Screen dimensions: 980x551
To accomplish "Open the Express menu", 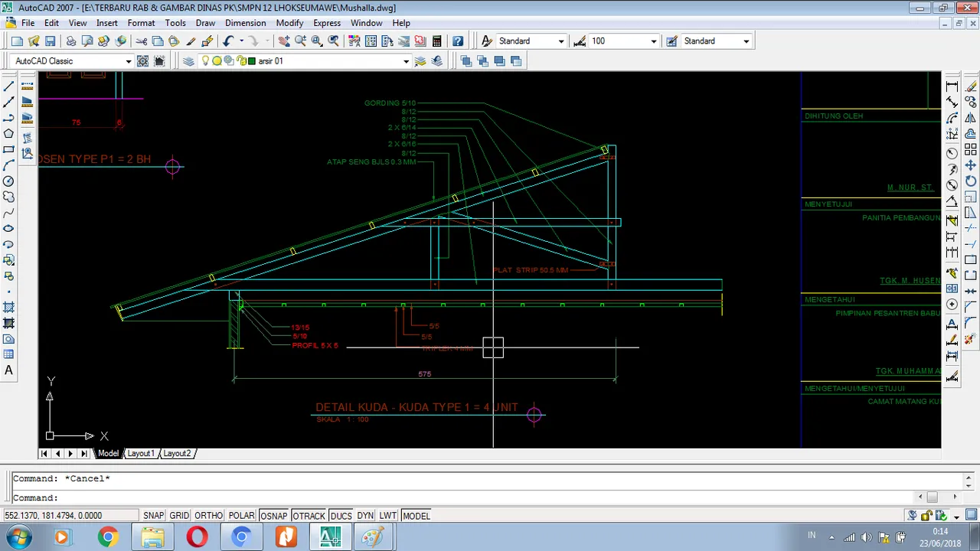I will pos(327,23).
